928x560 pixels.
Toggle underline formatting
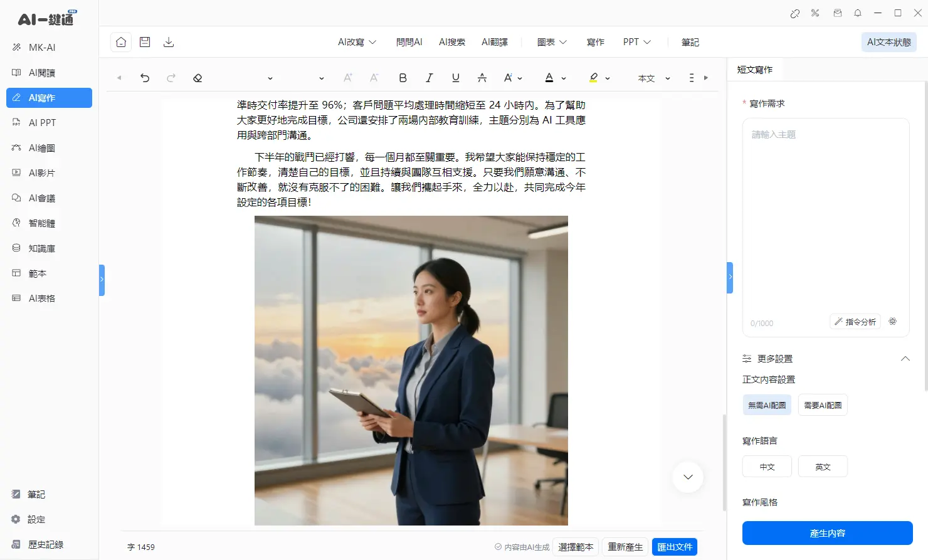pyautogui.click(x=456, y=78)
